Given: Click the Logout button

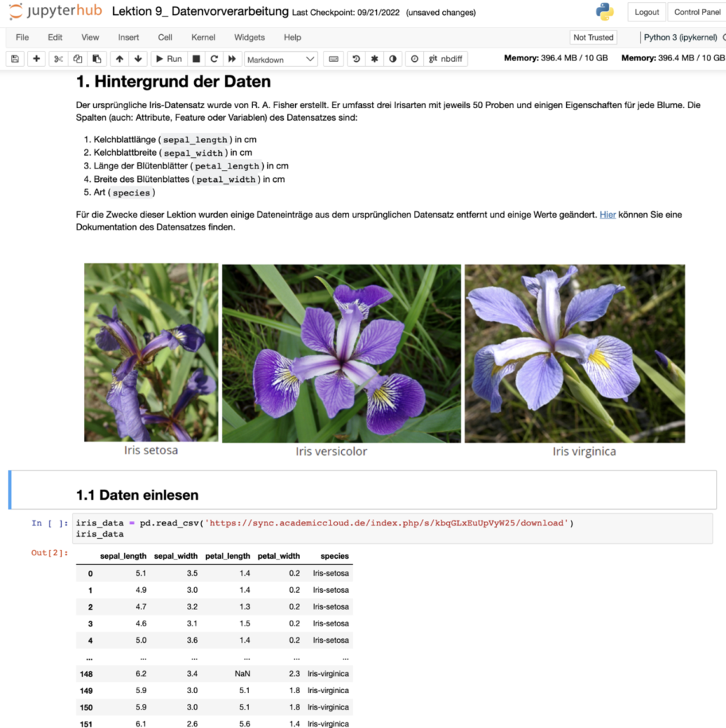Looking at the screenshot, I should coord(646,12).
